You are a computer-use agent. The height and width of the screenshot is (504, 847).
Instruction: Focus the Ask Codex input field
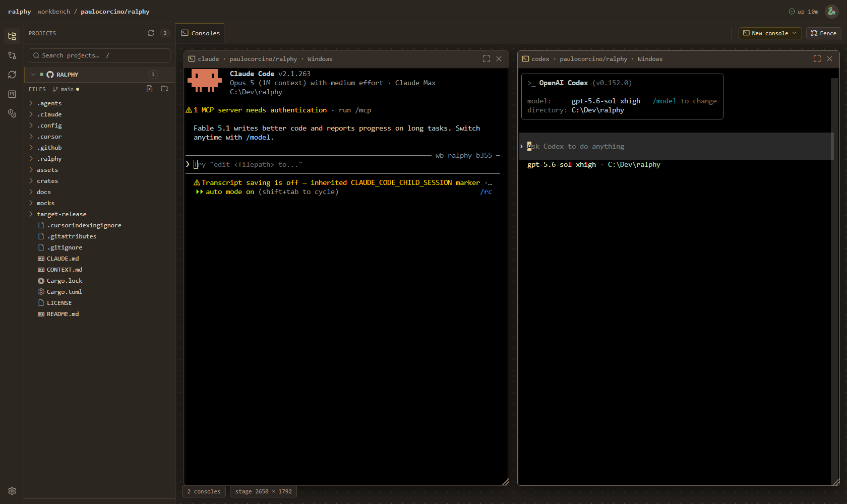coord(676,146)
